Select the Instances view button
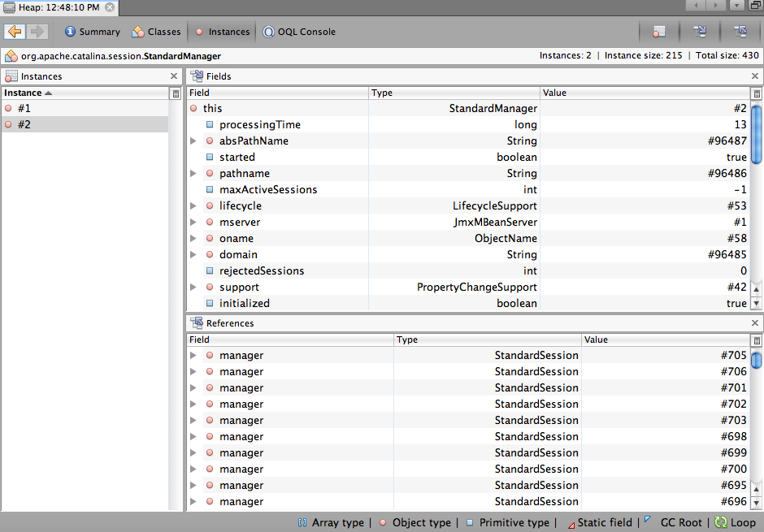The height and width of the screenshot is (532, 764). click(x=222, y=32)
